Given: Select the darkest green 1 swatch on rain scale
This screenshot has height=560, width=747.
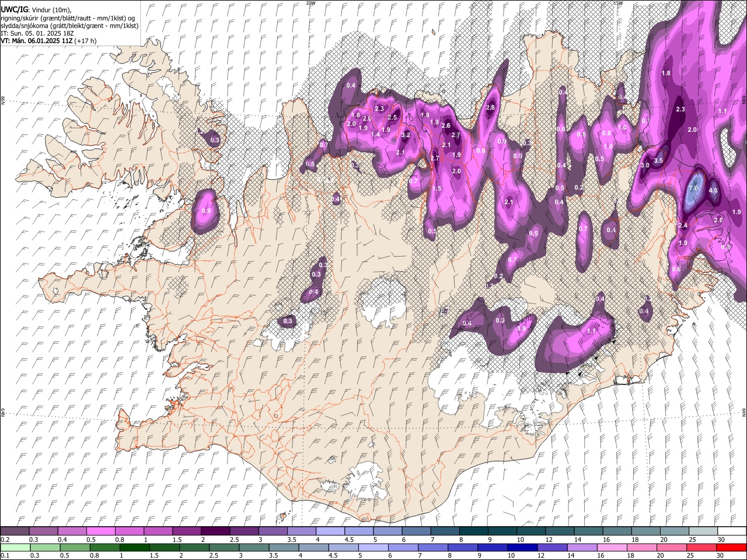Looking at the screenshot, I should [134, 547].
